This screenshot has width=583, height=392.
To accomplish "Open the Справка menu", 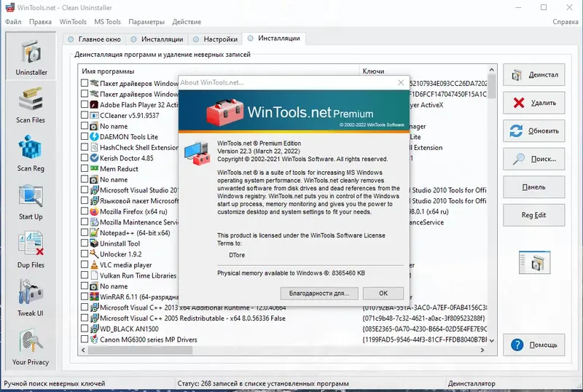I will (566, 22).
